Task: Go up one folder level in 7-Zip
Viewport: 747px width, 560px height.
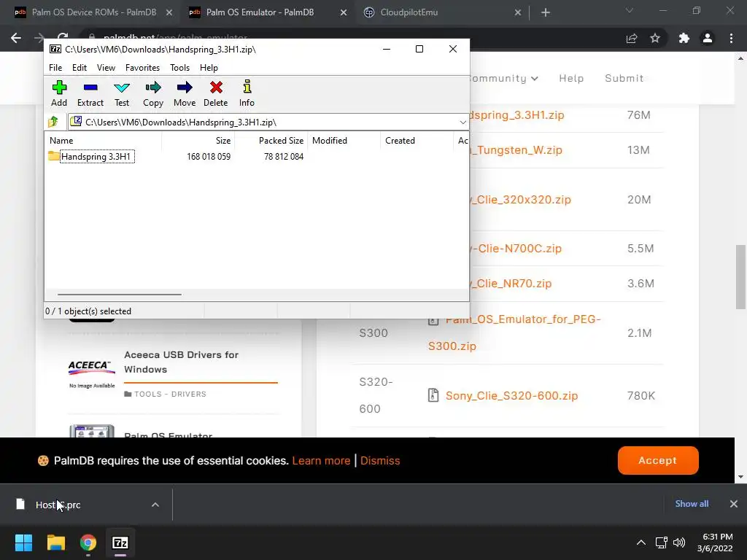Action: (53, 122)
